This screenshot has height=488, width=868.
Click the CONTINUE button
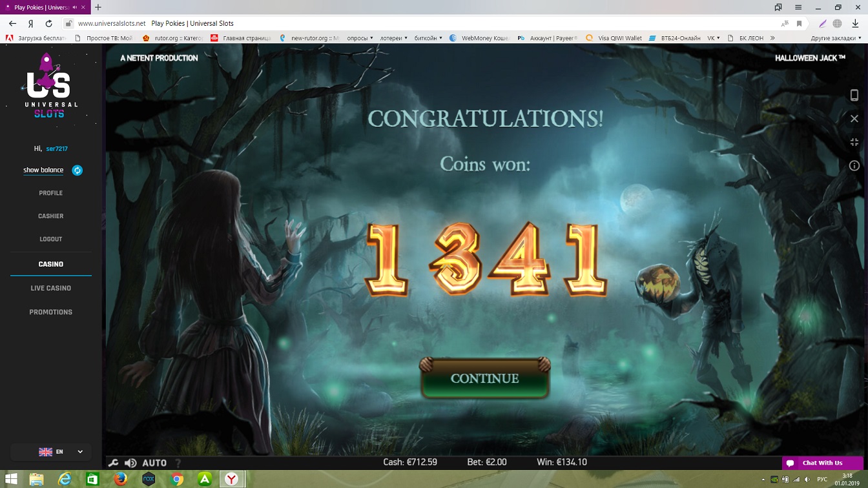[484, 378]
